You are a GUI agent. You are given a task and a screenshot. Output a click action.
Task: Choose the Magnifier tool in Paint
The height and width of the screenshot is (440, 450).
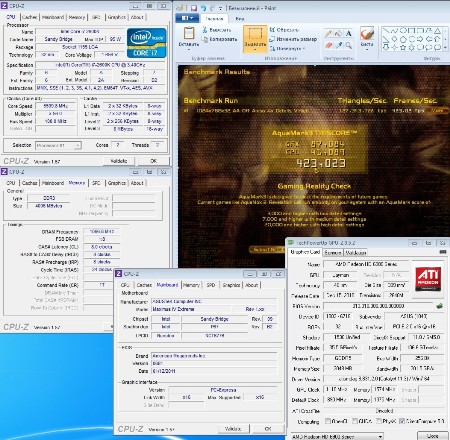click(x=348, y=45)
